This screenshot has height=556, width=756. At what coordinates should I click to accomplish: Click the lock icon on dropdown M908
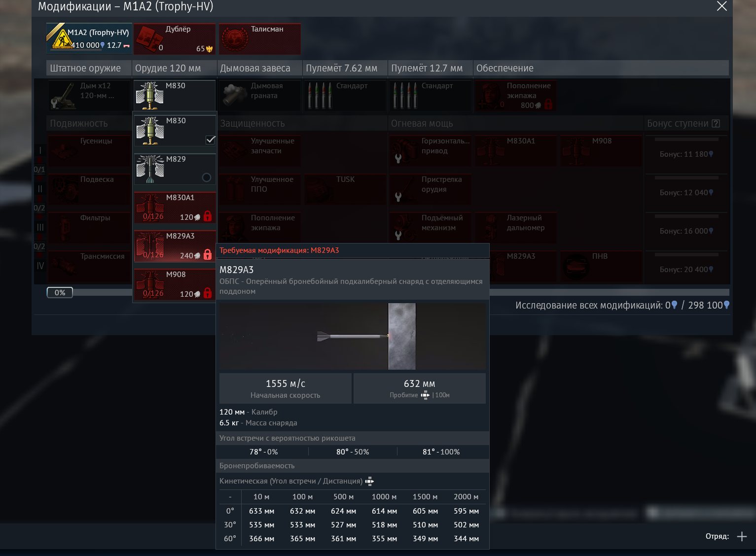pyautogui.click(x=208, y=293)
